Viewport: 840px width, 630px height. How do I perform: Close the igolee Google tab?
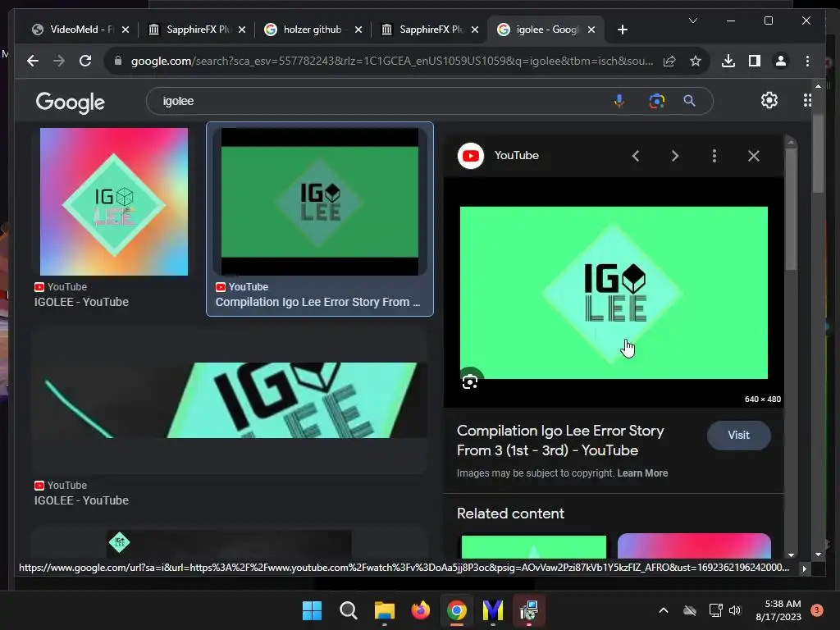pyautogui.click(x=591, y=30)
